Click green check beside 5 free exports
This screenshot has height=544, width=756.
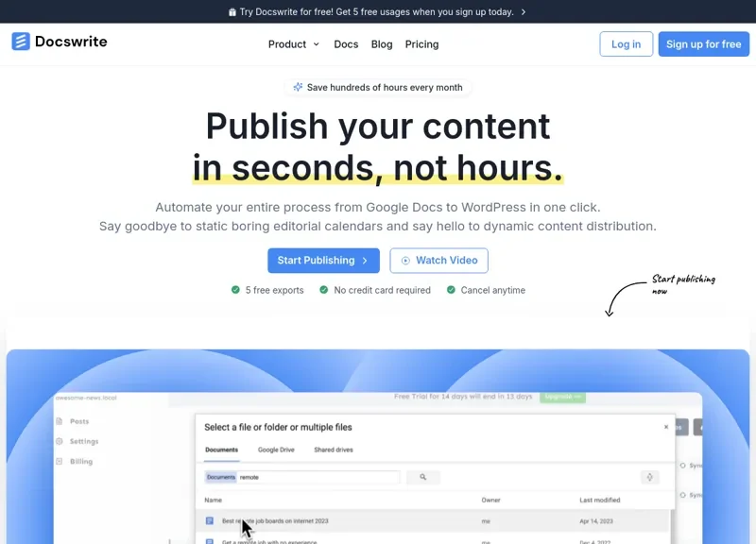click(x=235, y=290)
